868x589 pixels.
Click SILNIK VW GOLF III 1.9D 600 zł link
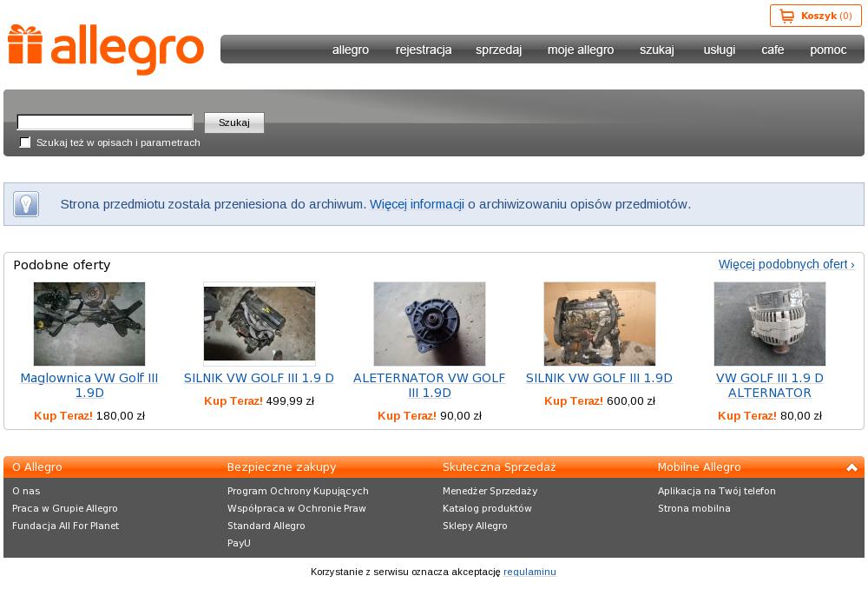click(x=599, y=378)
